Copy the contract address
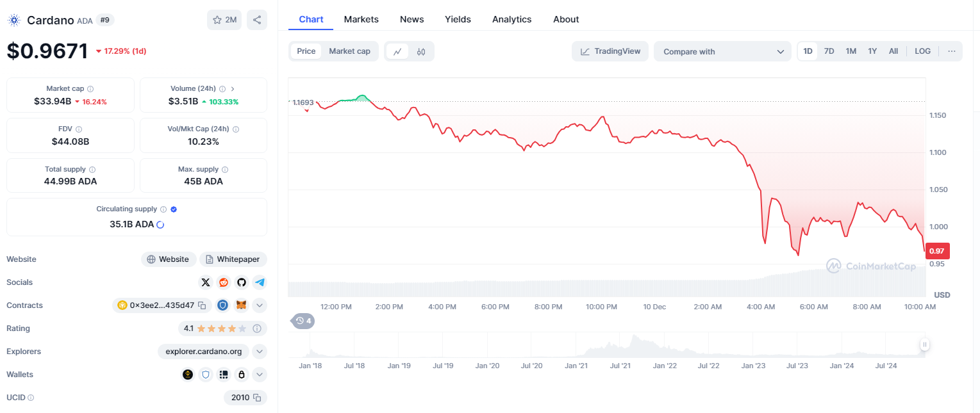Viewport: 980px width, 413px height. pos(202,305)
